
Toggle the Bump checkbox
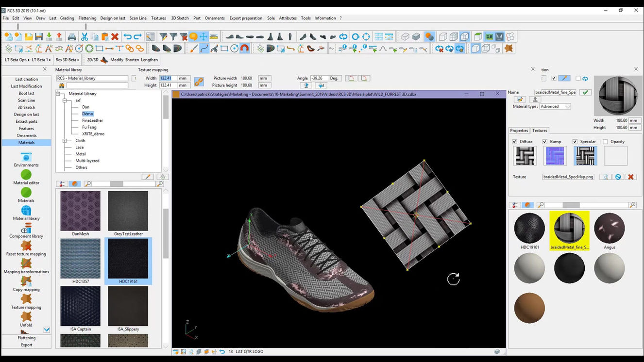[x=545, y=142]
